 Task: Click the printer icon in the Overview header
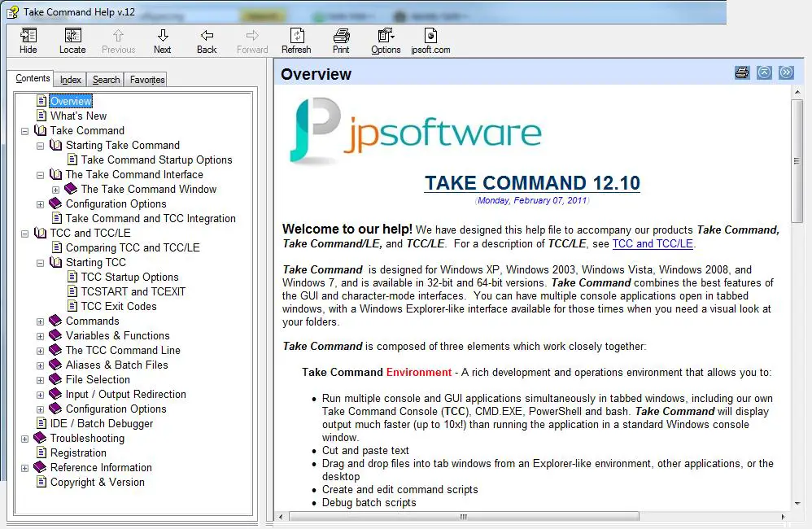[x=742, y=72]
